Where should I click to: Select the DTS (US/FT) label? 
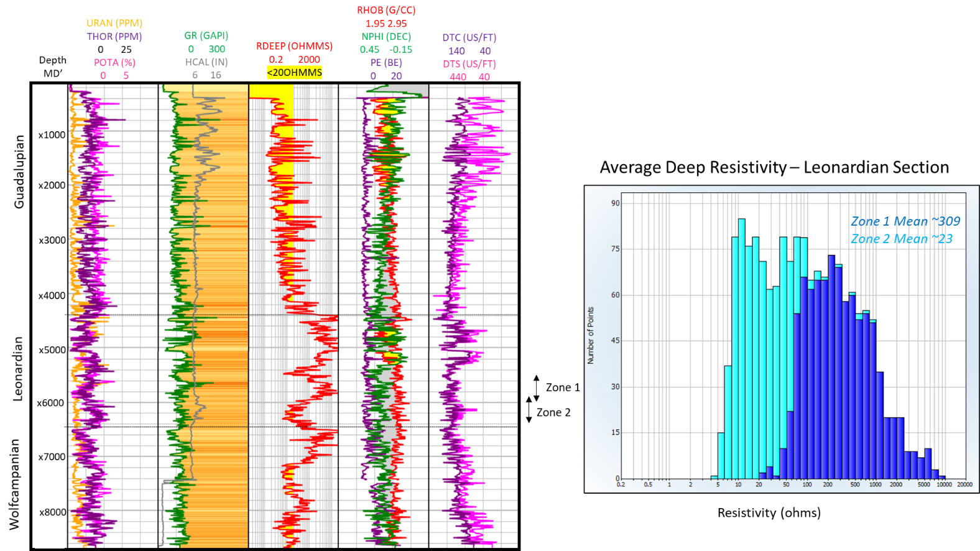click(x=469, y=63)
